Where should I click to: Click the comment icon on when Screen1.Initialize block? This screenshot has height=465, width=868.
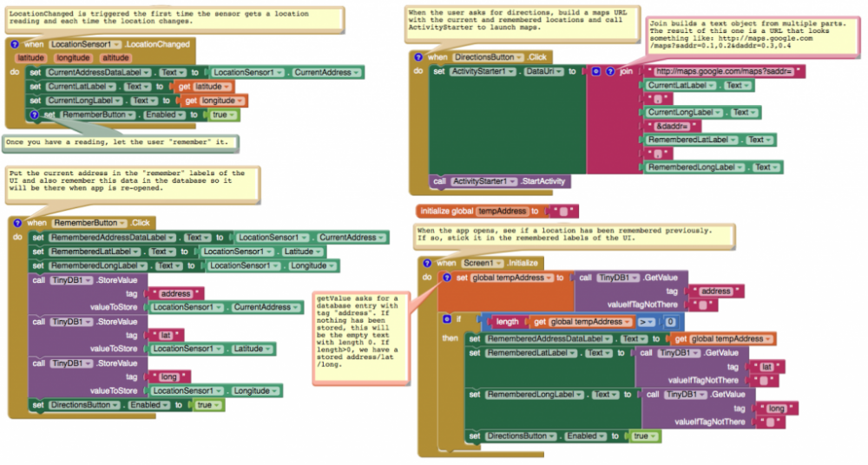pyautogui.click(x=427, y=263)
